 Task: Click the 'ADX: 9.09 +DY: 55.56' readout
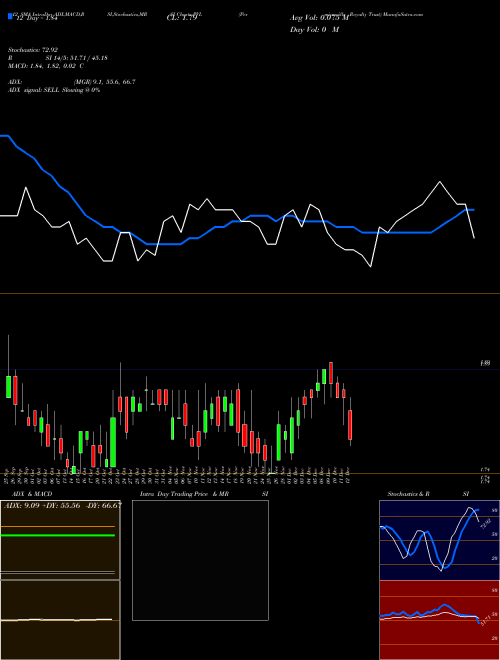click(42, 506)
